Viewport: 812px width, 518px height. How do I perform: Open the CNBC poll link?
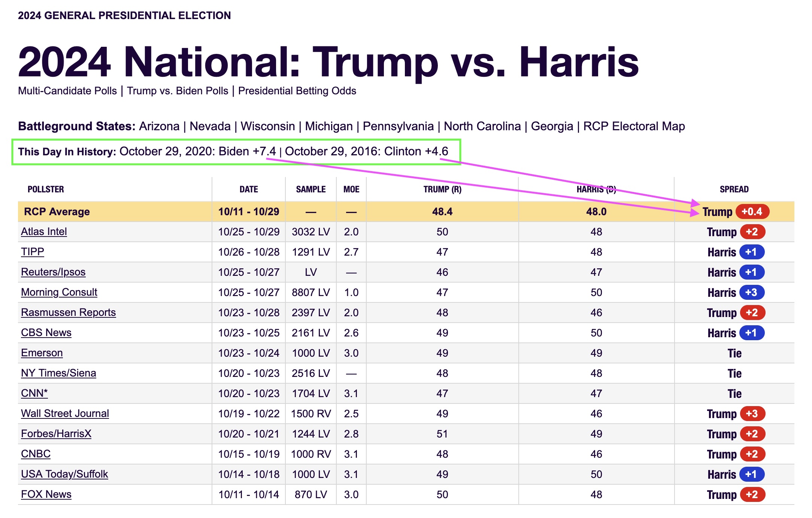(x=36, y=454)
